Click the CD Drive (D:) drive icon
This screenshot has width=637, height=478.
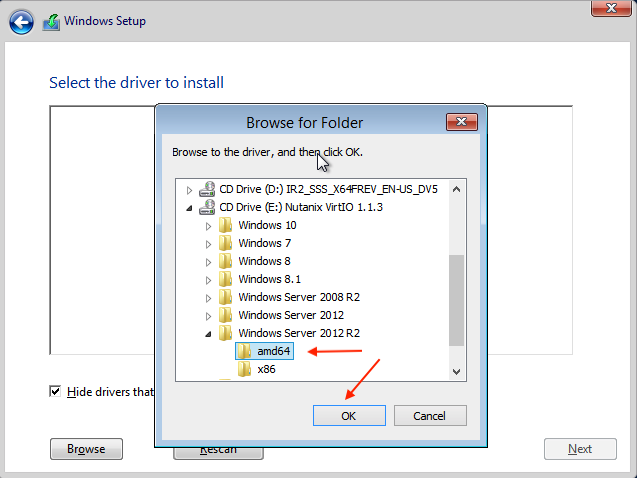point(207,189)
